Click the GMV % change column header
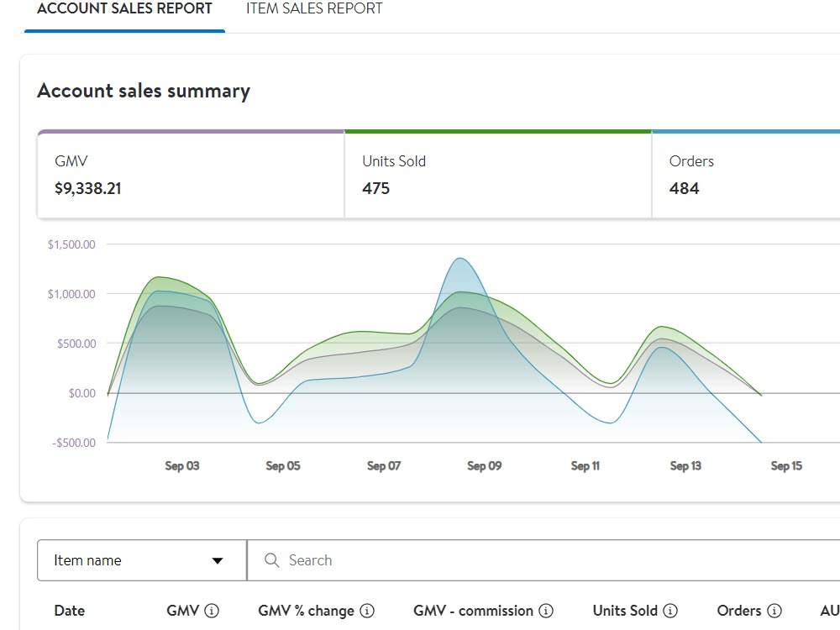 pyautogui.click(x=307, y=611)
